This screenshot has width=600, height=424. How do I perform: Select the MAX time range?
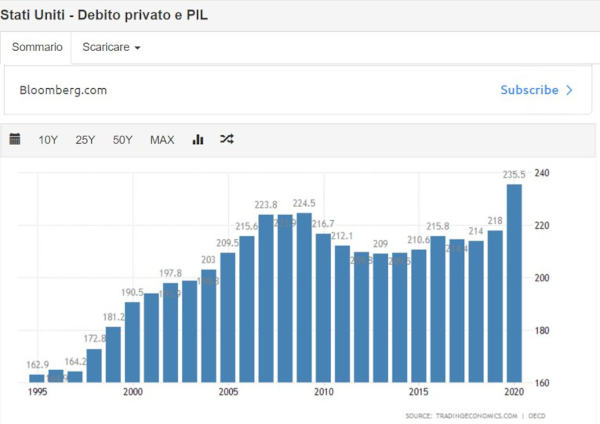tap(162, 140)
